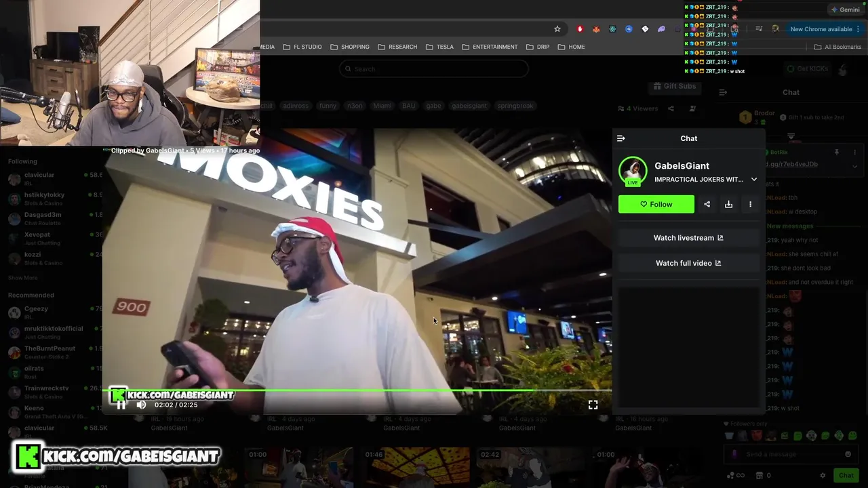868x488 pixels.
Task: Open clip more options three-dot menu
Action: [x=750, y=204]
